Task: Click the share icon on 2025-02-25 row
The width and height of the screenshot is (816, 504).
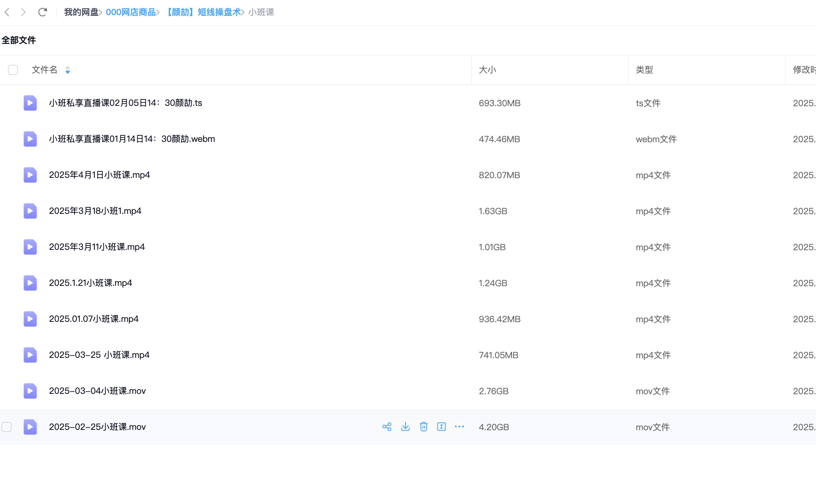Action: pos(387,427)
